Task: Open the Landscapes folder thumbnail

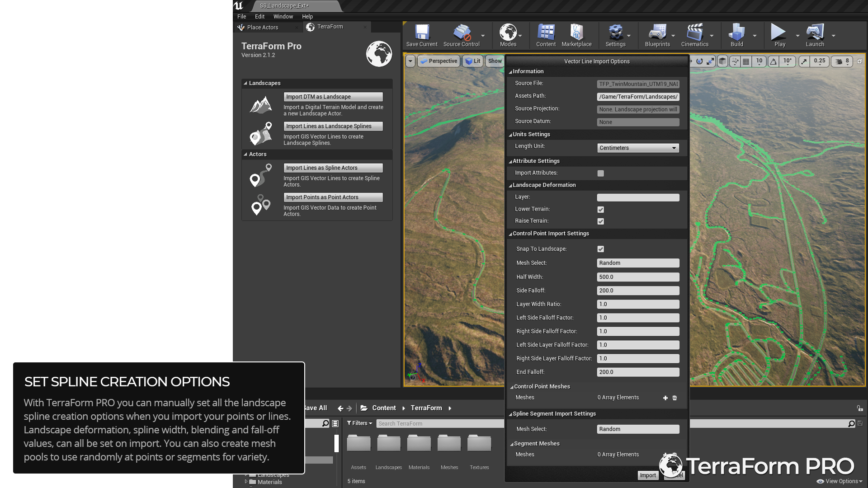Action: tap(388, 443)
